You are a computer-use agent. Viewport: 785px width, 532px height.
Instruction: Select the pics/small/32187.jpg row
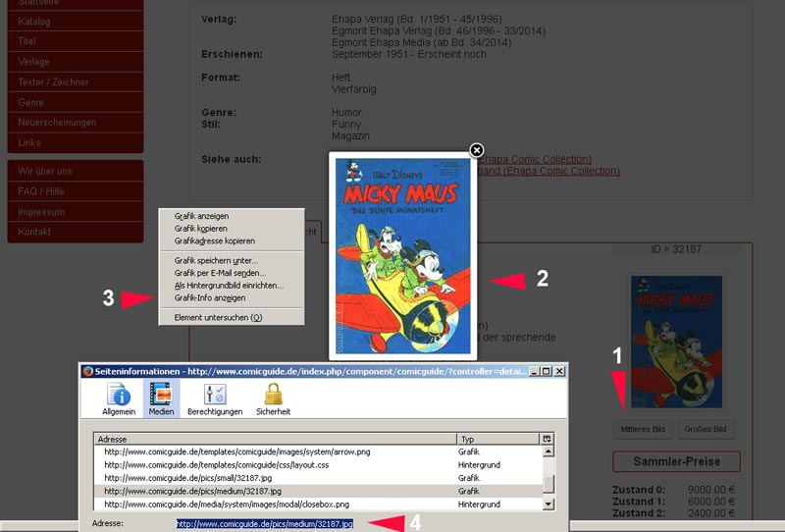(318, 478)
